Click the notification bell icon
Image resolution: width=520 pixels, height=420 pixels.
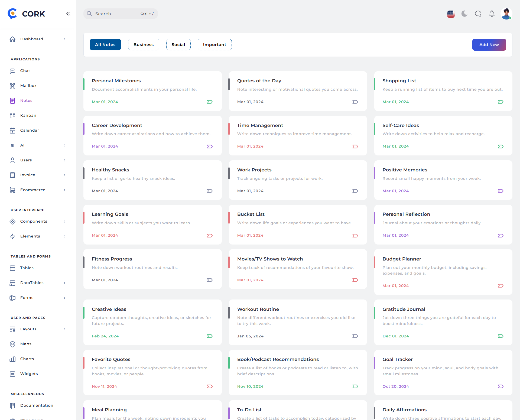(492, 14)
